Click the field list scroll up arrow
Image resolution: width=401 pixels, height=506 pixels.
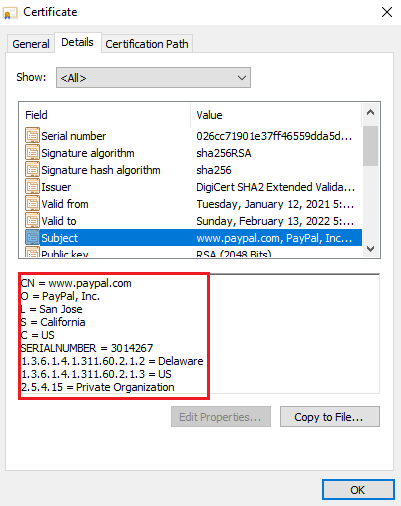(x=370, y=113)
